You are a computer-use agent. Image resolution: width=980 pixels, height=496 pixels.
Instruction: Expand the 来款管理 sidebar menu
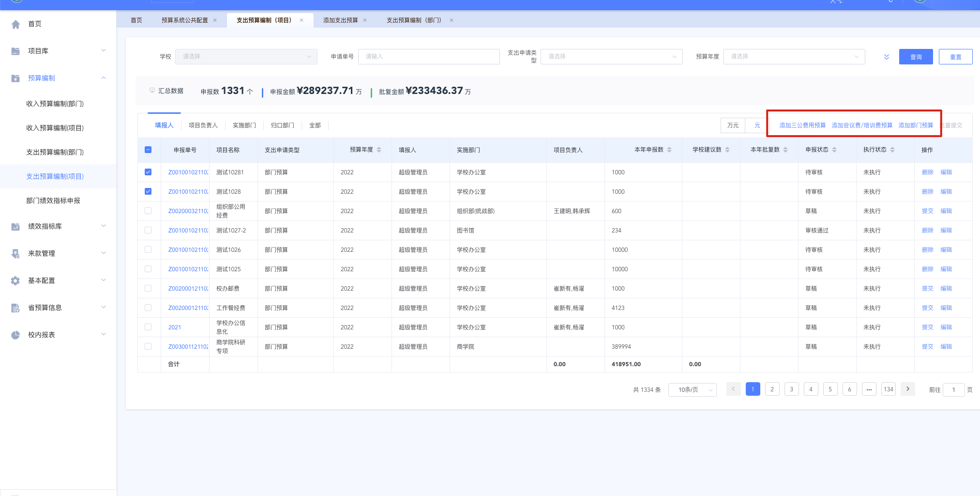[104, 253]
